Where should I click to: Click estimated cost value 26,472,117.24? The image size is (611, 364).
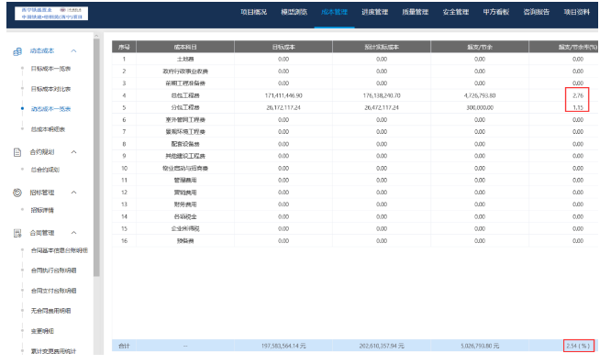tap(382, 108)
